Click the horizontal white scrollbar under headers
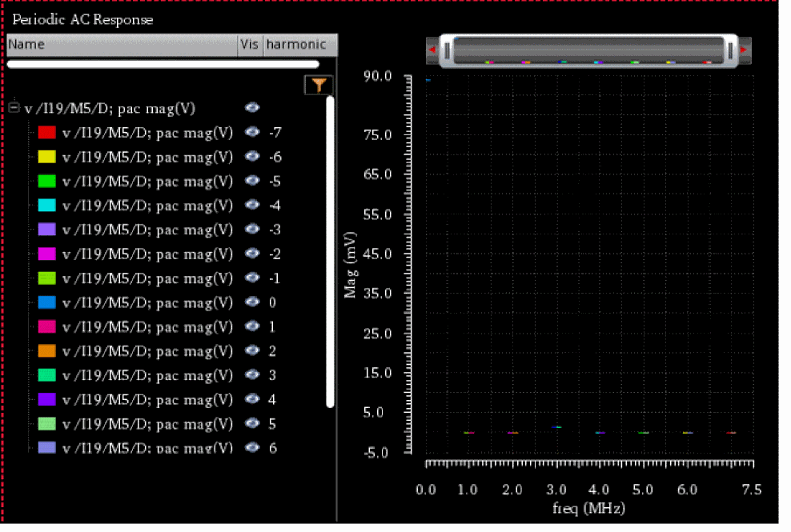Image resolution: width=791 pixels, height=532 pixels. (x=163, y=64)
